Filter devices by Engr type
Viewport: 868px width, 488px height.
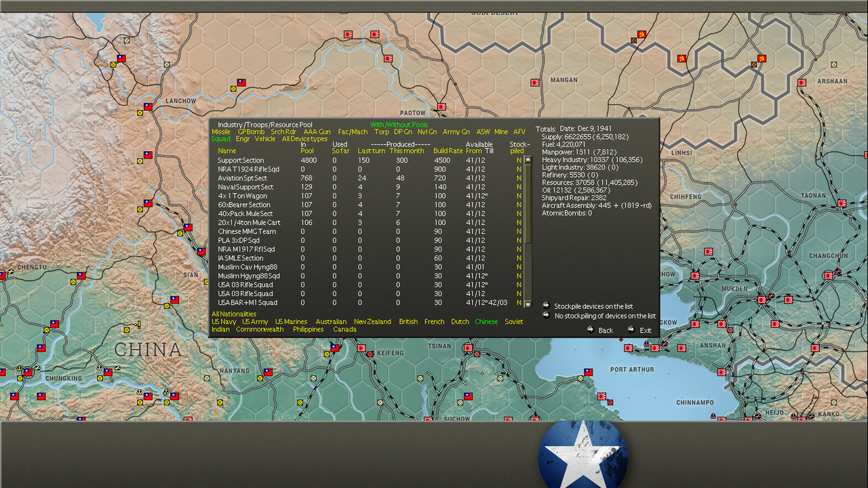point(243,139)
